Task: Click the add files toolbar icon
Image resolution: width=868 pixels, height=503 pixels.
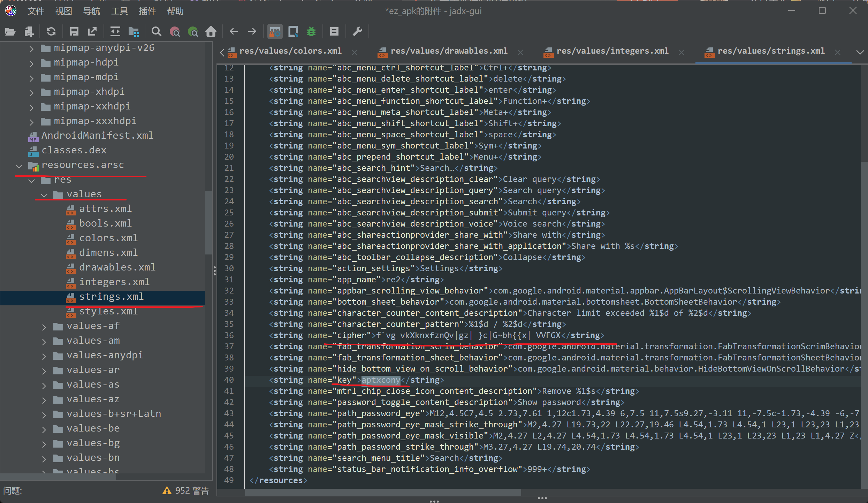Action: (x=29, y=32)
